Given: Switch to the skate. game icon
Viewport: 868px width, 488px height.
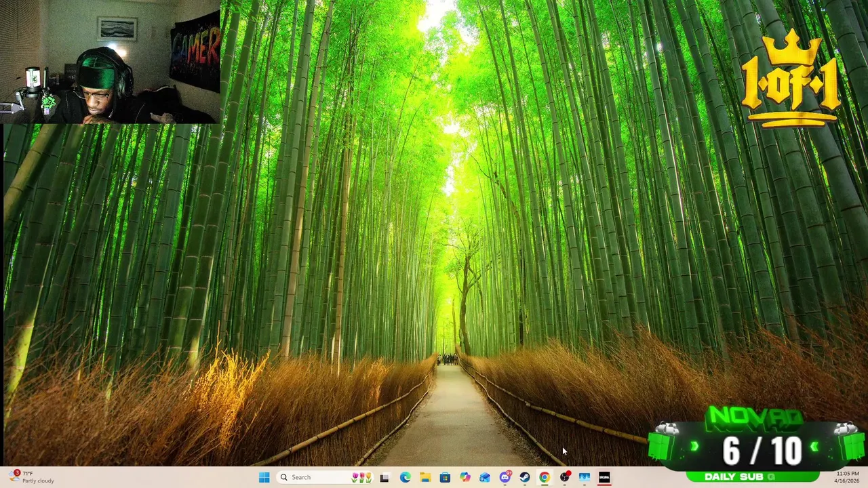Looking at the screenshot, I should pyautogui.click(x=604, y=477).
